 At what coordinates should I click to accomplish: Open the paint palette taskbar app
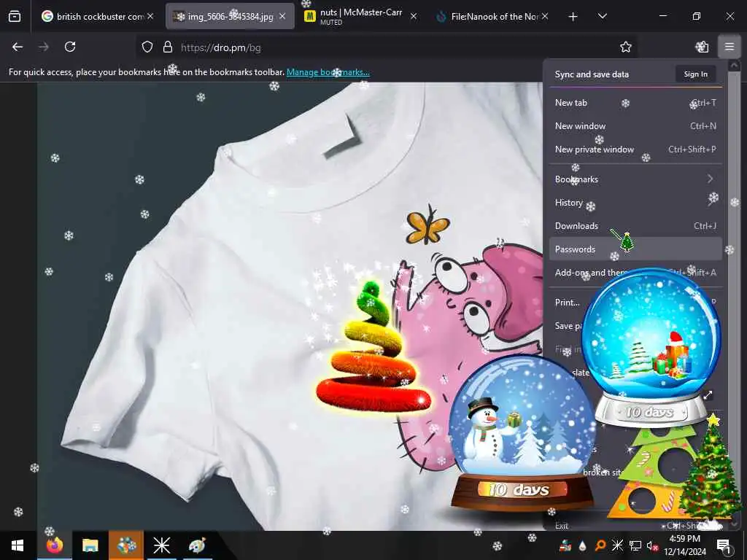197,545
